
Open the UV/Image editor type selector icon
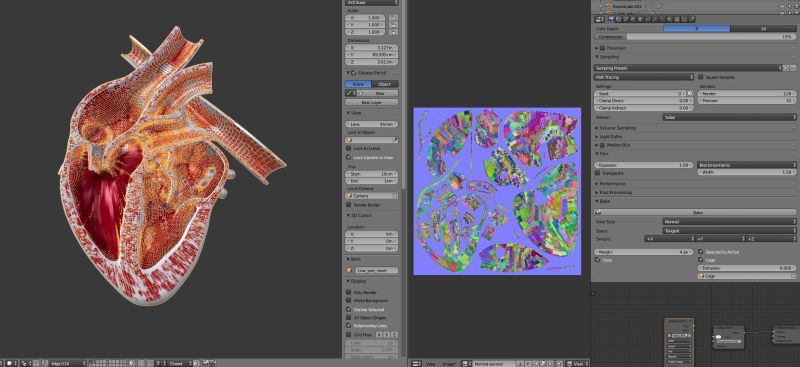click(x=417, y=364)
